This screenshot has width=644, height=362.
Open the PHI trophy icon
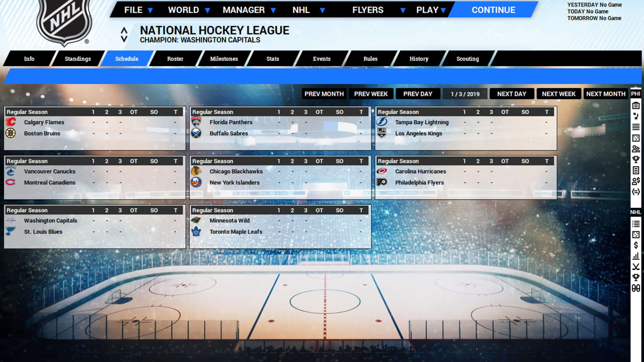point(636,160)
